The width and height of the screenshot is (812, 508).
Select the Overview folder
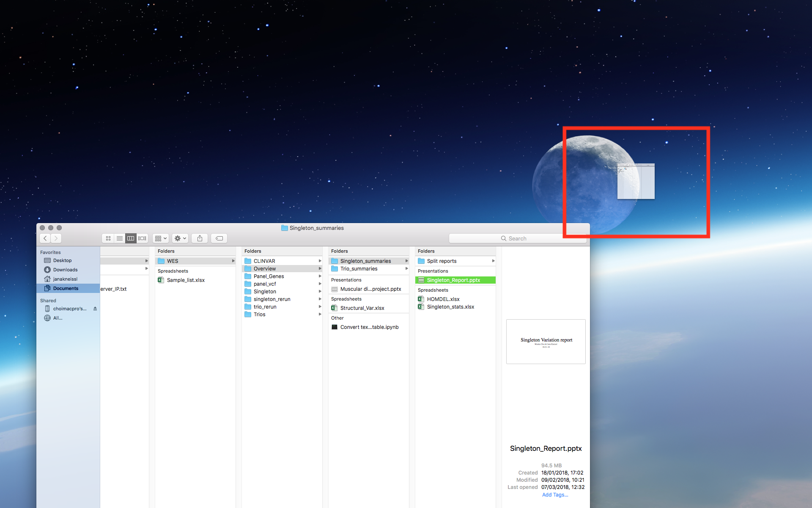click(282, 268)
